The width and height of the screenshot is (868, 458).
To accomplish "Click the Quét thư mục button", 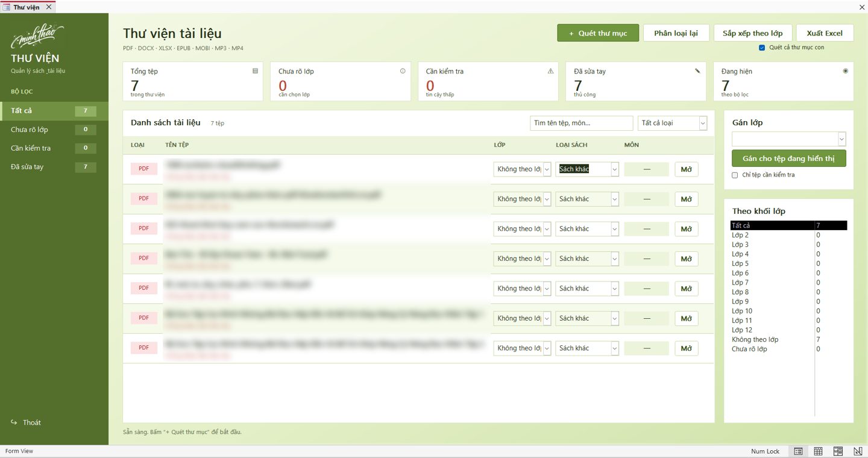I will click(x=598, y=33).
